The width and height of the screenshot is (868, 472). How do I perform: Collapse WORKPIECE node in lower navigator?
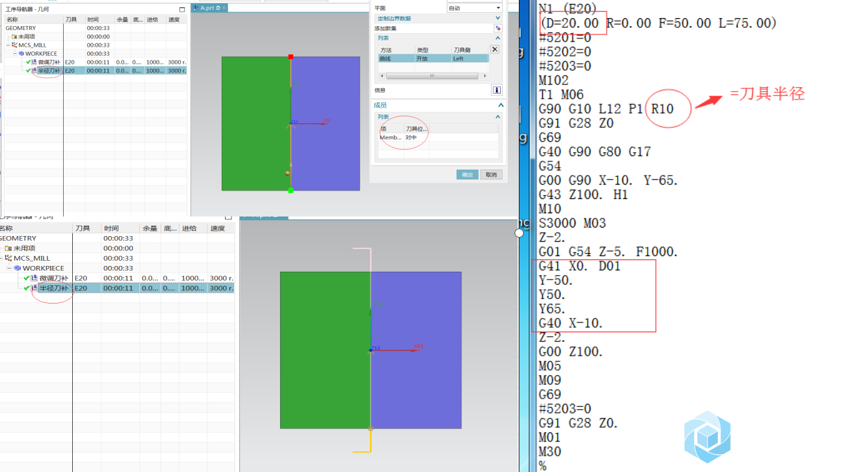pyautogui.click(x=10, y=268)
